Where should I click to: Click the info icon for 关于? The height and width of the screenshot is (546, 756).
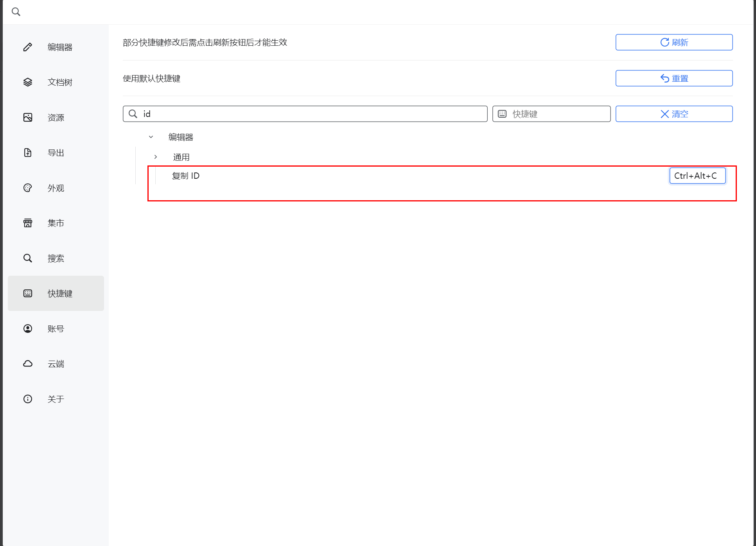(x=28, y=399)
